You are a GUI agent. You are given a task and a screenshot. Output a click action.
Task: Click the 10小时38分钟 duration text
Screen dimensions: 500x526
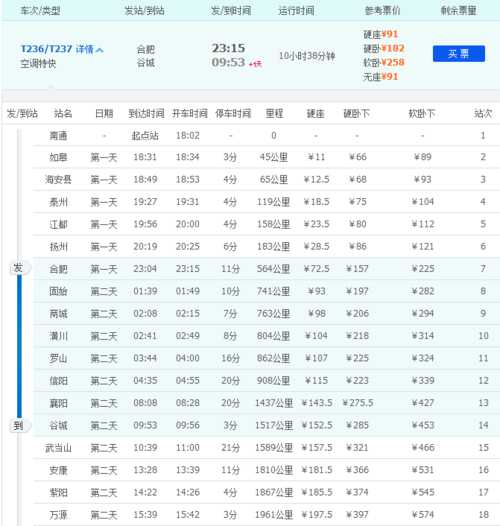307,56
